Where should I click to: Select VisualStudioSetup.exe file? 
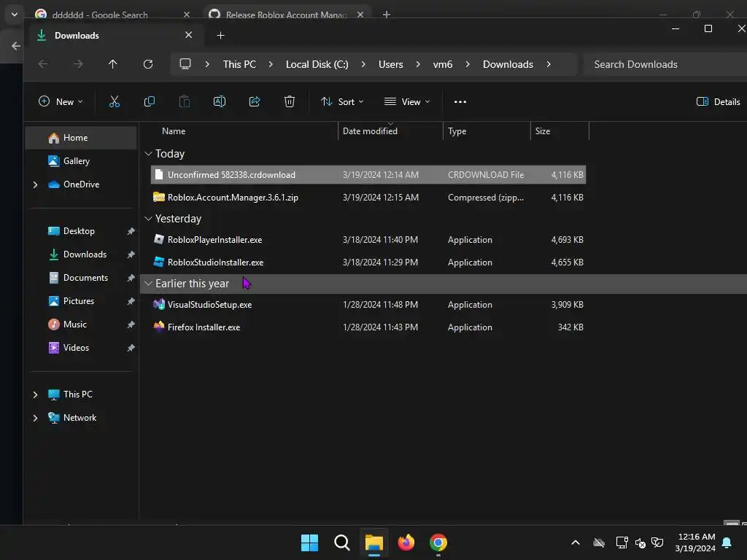pos(368,305)
